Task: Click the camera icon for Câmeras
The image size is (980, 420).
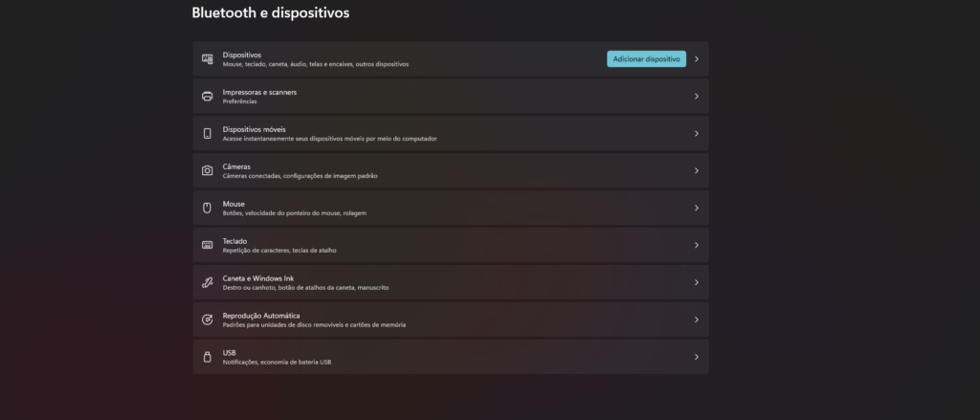Action: pos(208,170)
